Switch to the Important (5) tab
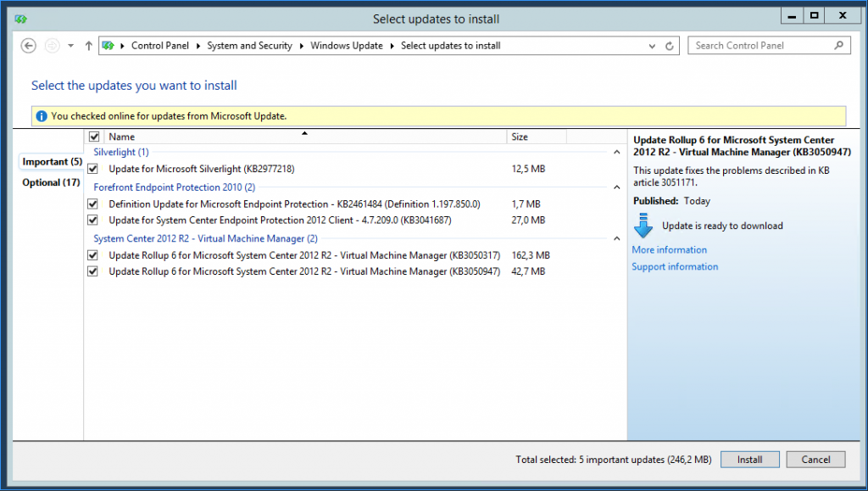The height and width of the screenshot is (491, 868). pyautogui.click(x=52, y=162)
